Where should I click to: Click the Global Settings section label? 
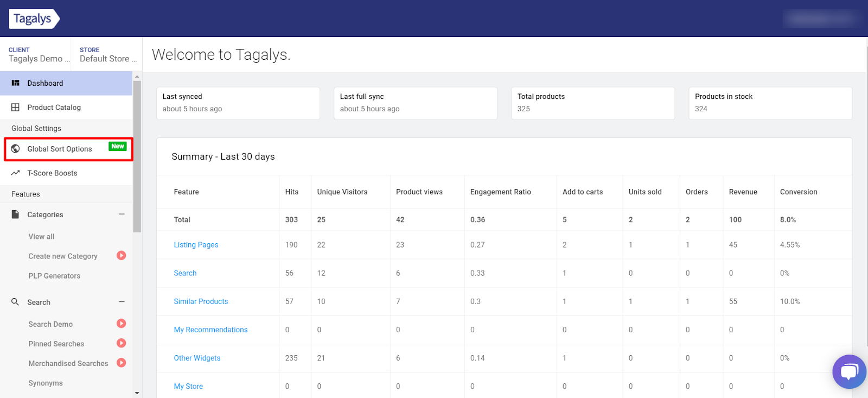tap(36, 128)
